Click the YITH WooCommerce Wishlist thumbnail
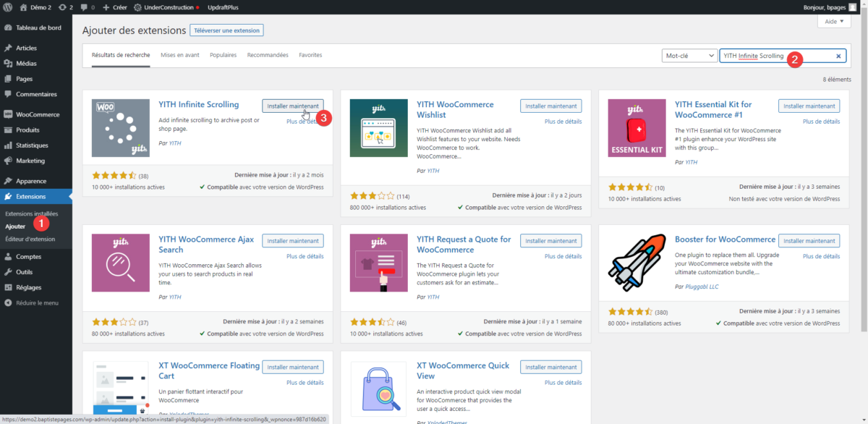 (x=378, y=129)
